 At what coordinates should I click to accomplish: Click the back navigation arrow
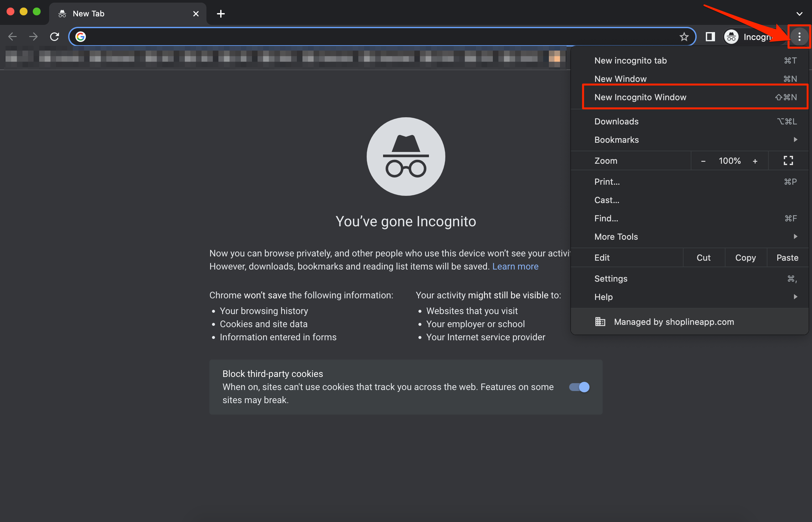(x=12, y=37)
